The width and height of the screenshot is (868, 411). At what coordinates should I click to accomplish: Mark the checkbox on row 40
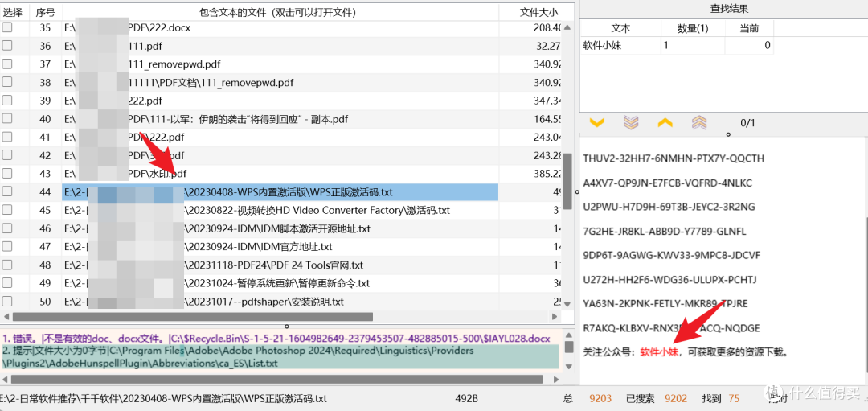(6, 119)
